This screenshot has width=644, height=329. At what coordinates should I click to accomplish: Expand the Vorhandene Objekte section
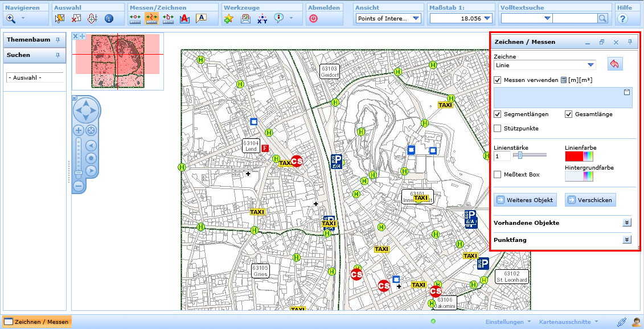point(627,223)
